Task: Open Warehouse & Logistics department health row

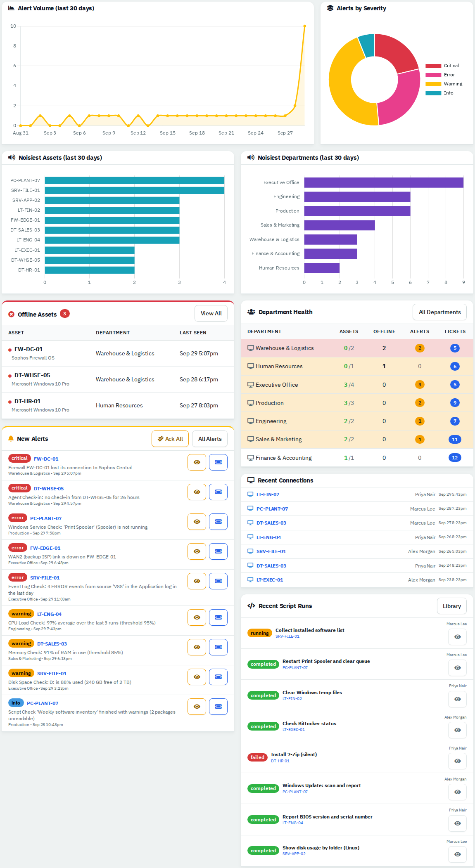Action: 357,348
